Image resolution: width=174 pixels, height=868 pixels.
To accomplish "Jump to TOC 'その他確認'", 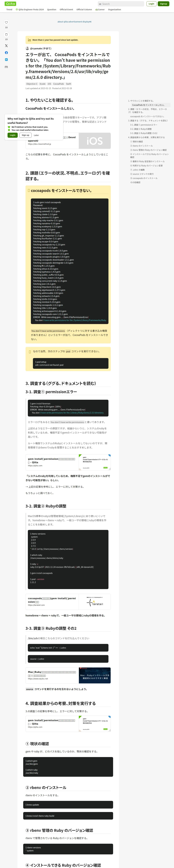I will [x=135, y=182].
